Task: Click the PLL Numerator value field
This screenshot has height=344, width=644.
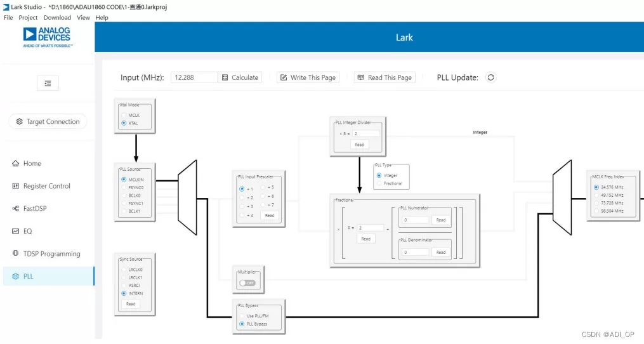Action: (415, 220)
